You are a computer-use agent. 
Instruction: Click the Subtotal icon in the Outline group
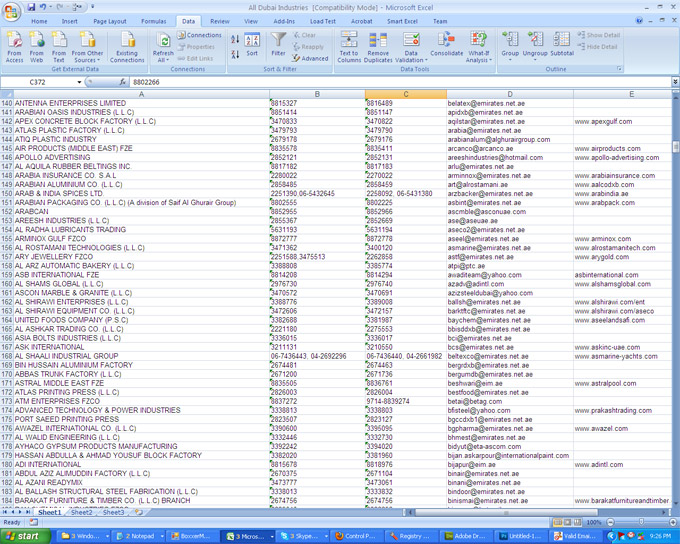562,45
